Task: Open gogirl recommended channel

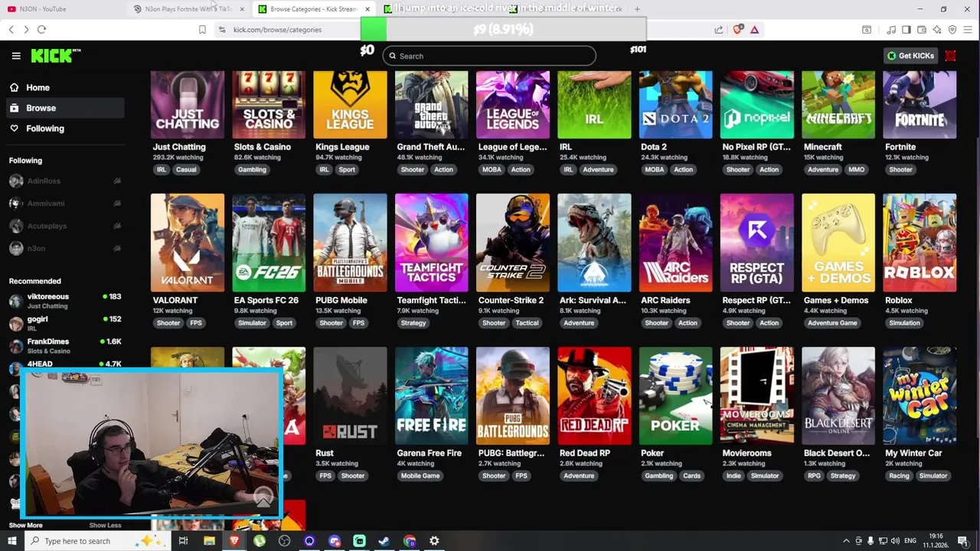Action: pyautogui.click(x=65, y=323)
